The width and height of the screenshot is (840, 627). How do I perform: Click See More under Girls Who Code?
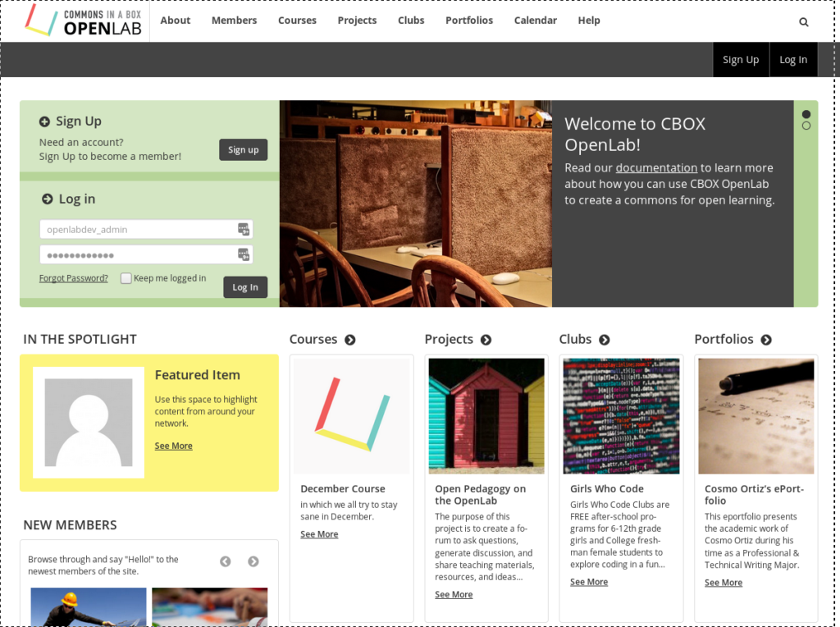tap(589, 582)
